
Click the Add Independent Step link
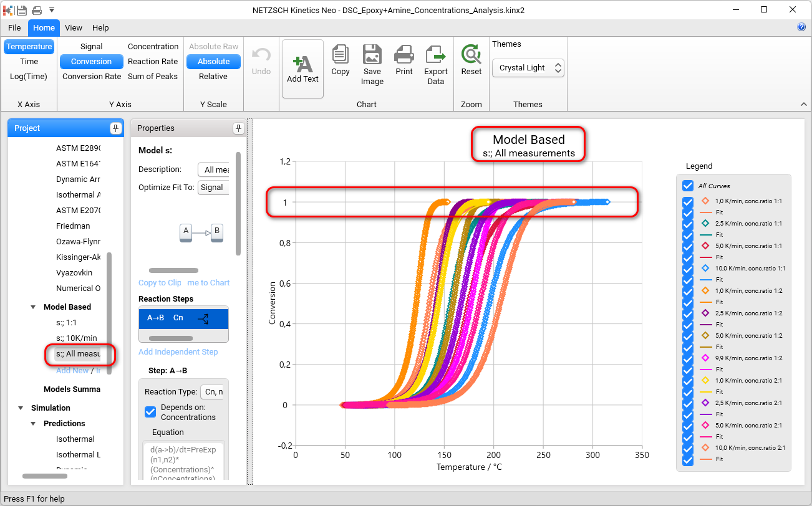(178, 352)
